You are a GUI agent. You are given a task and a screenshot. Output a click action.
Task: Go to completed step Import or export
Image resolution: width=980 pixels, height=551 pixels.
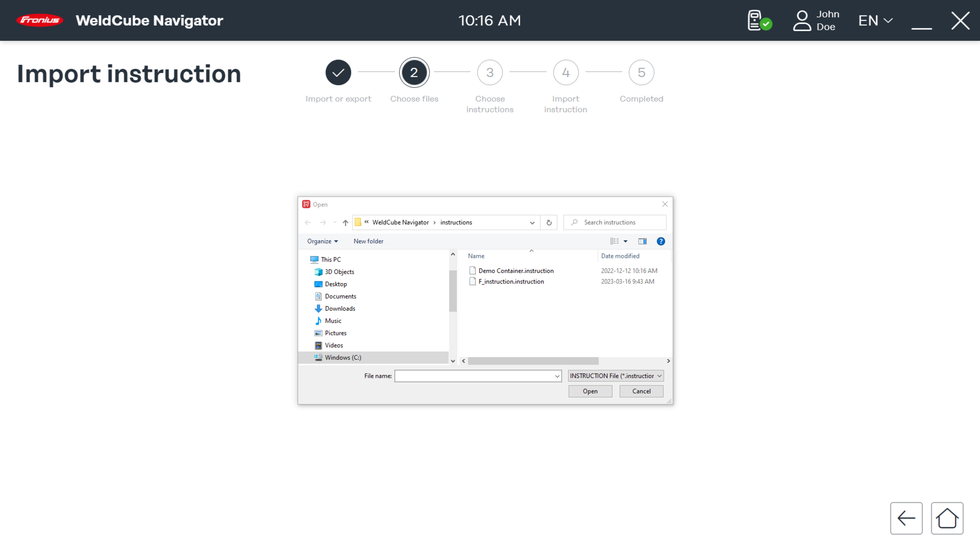point(338,72)
